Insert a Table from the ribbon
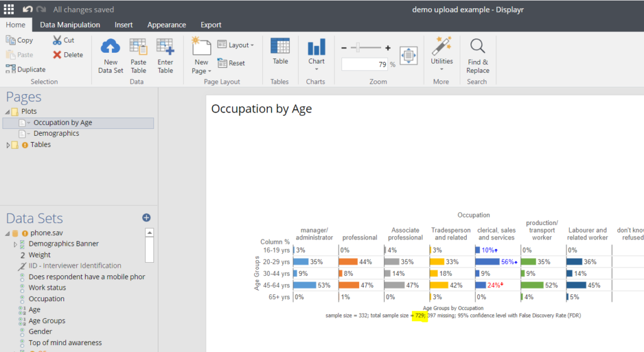Screen dimensions: 644x352 [280, 52]
